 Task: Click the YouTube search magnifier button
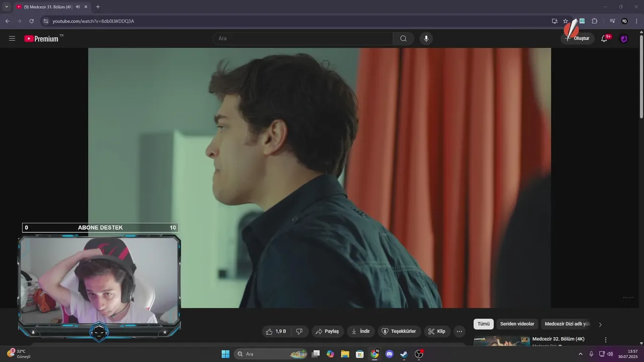tap(404, 38)
